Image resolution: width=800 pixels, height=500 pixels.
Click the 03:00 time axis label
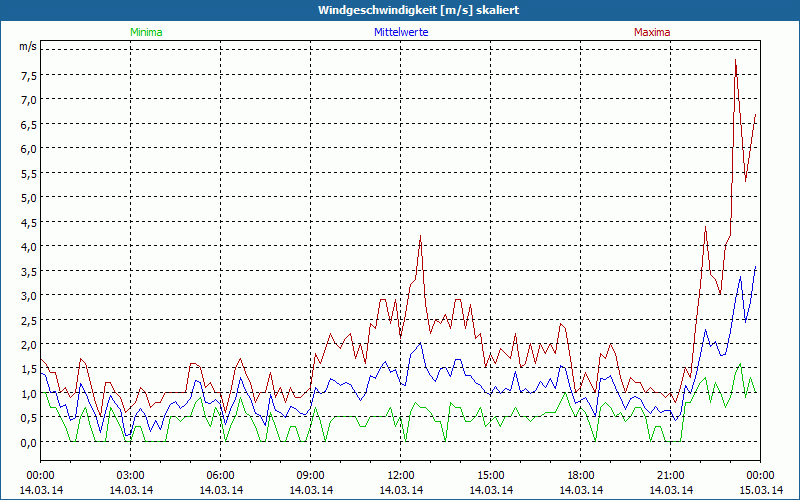click(131, 476)
